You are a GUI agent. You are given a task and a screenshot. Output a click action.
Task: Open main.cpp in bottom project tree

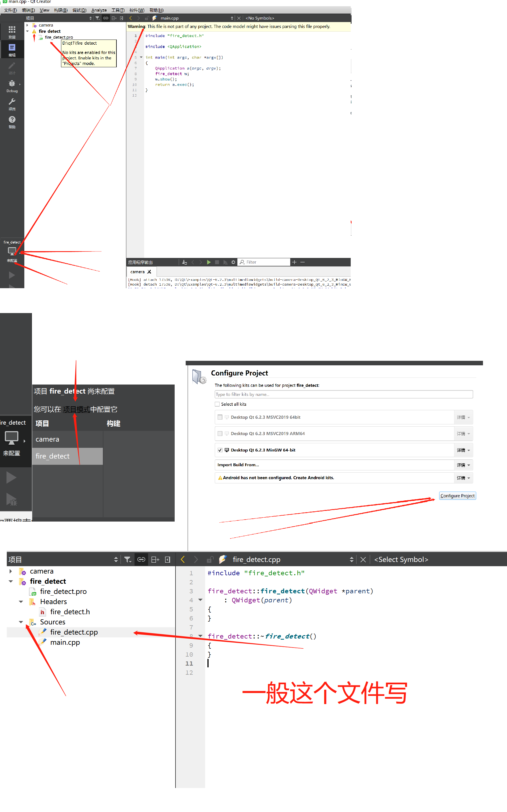65,642
